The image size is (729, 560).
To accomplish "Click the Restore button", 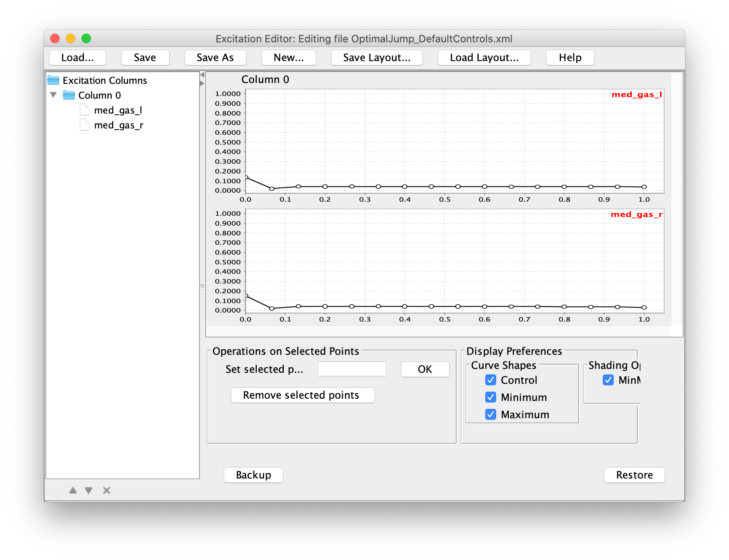I will (x=634, y=475).
